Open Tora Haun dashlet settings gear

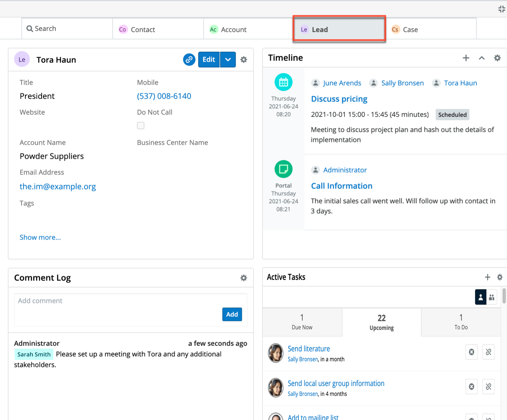(244, 60)
